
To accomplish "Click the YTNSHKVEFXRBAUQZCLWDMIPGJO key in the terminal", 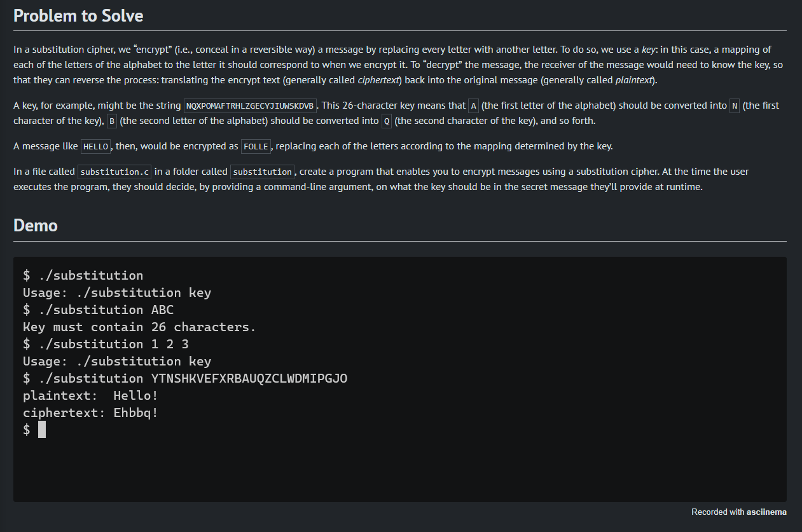I will (x=249, y=379).
